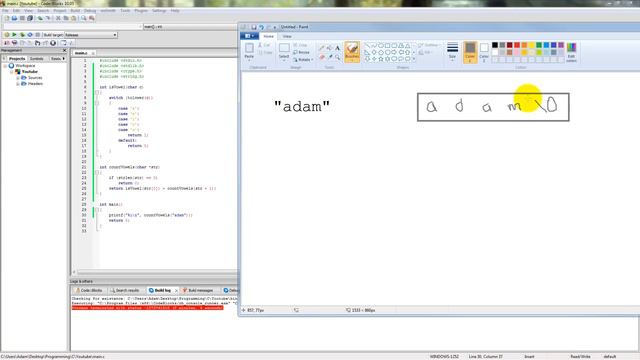This screenshot has width=640, height=360.
Task: Expand the Headers folder in project tree
Action: [x=18, y=84]
